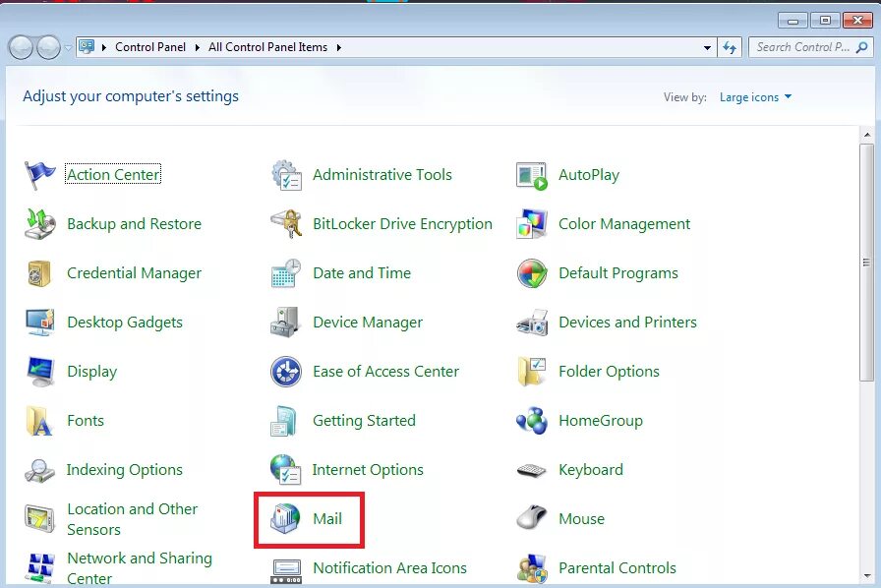Screen dimensions: 881x588
Task: Open the HomeGroup spheres icon
Action: pos(532,421)
